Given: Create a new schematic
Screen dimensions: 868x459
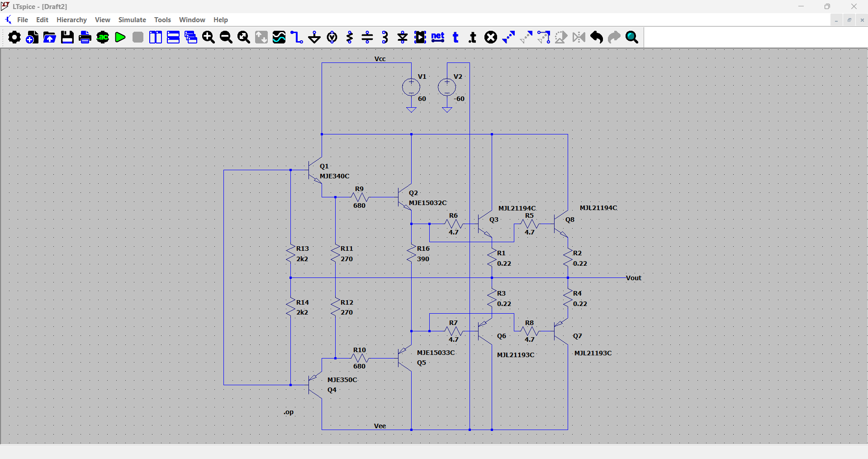Looking at the screenshot, I should [x=32, y=37].
